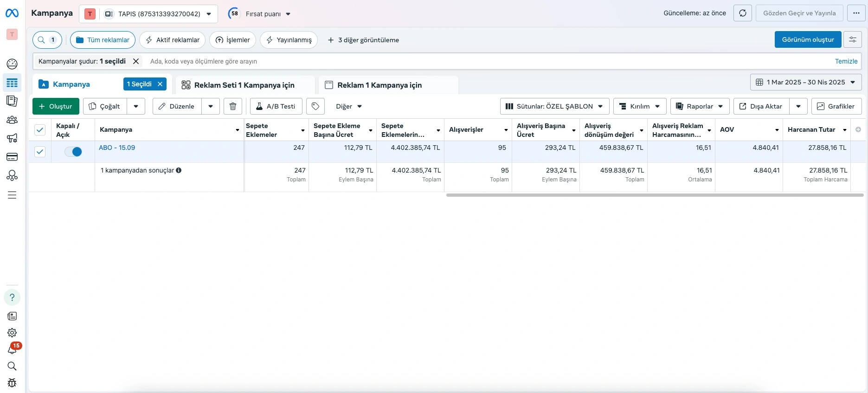
Task: Click the green Oluştur button
Action: pos(56,106)
